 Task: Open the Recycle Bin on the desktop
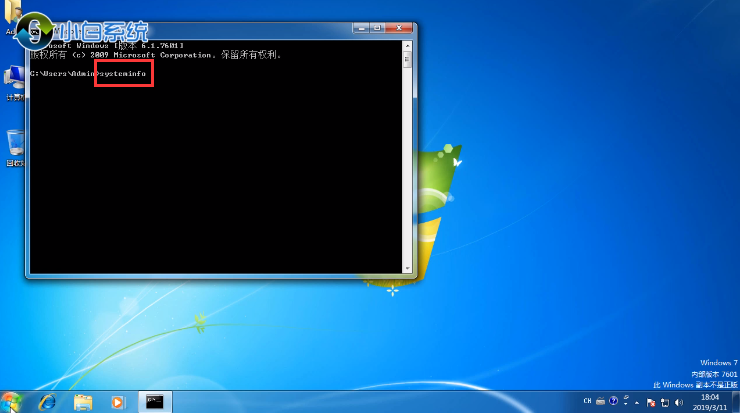click(x=15, y=145)
